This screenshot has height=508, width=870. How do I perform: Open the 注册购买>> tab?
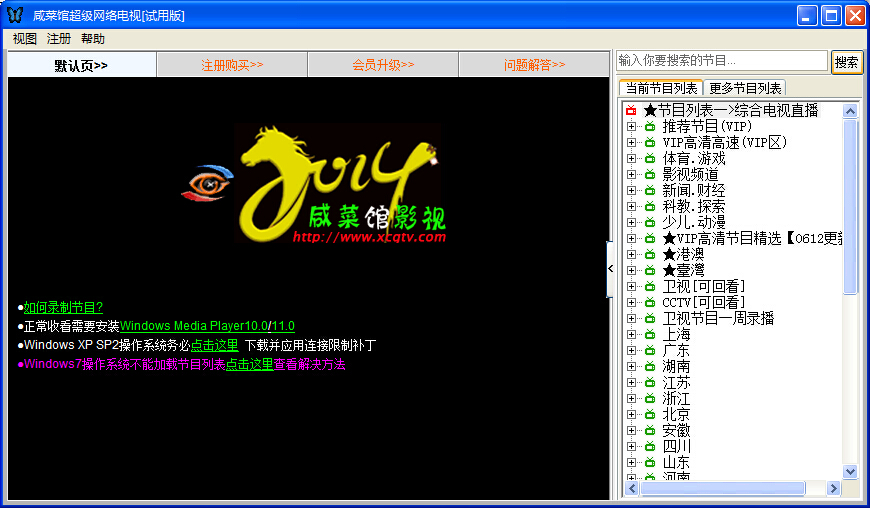pos(232,65)
